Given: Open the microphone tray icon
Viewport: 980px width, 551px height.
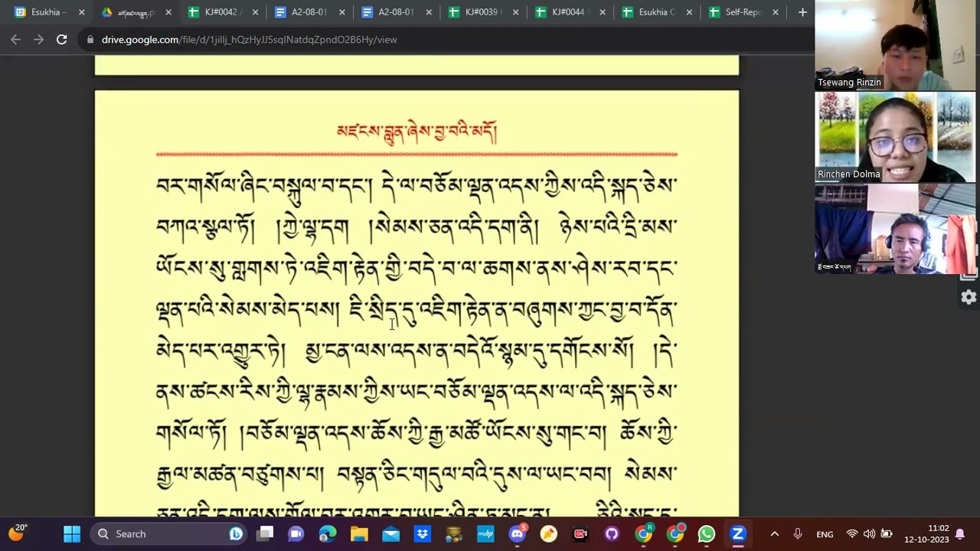Looking at the screenshot, I should coord(797,533).
